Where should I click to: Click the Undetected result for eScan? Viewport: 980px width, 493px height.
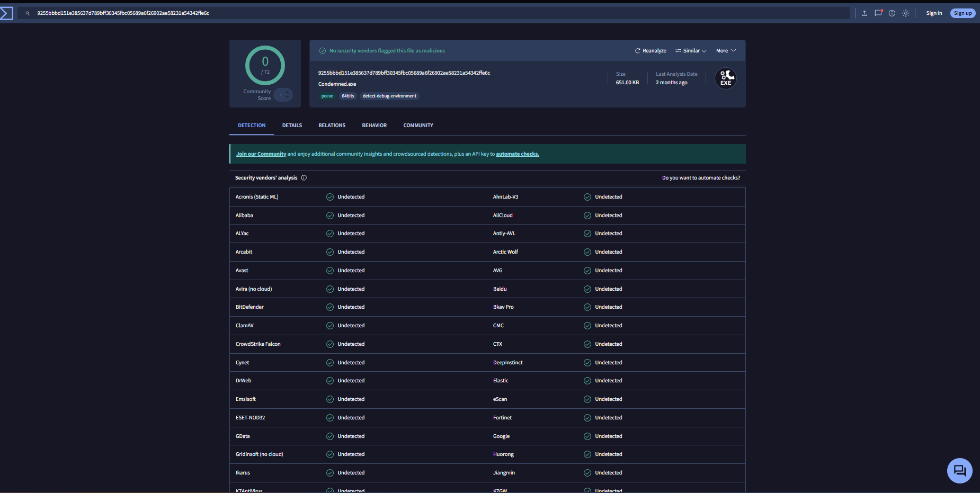point(609,399)
